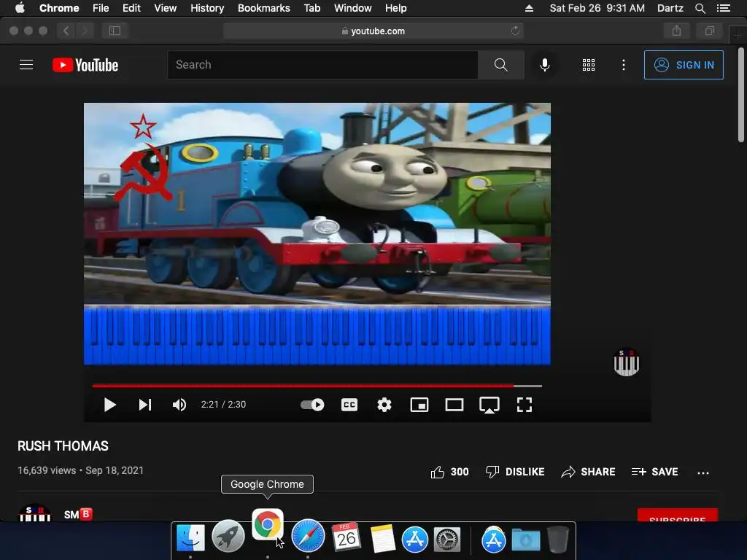The height and width of the screenshot is (560, 747).
Task: Open more actions ellipsis under video
Action: (703, 472)
